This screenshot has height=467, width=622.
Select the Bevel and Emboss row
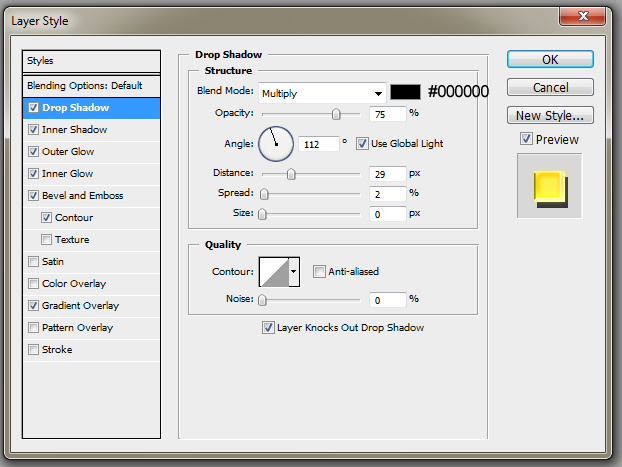(92, 196)
